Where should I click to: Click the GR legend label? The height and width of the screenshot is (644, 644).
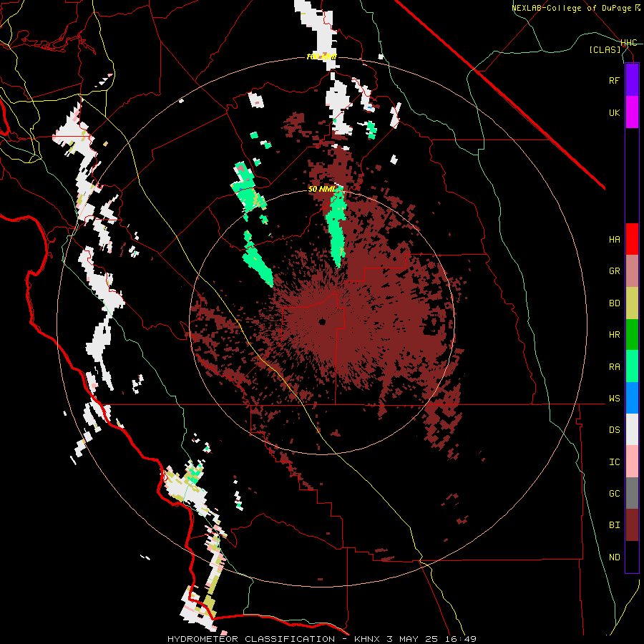614,271
